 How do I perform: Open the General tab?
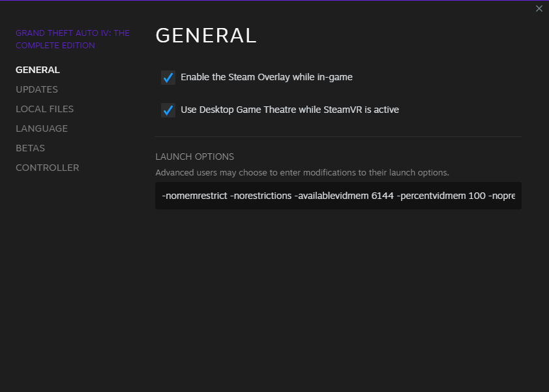[38, 70]
